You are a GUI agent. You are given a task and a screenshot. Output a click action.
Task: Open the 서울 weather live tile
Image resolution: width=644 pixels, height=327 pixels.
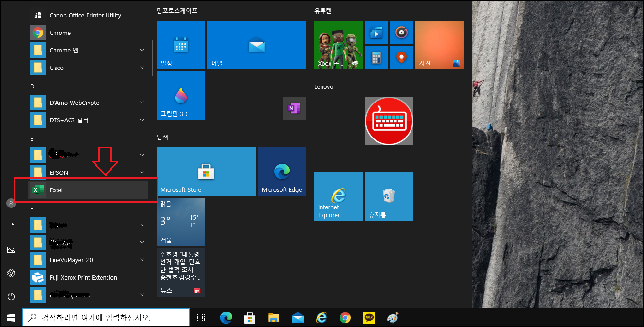point(181,222)
